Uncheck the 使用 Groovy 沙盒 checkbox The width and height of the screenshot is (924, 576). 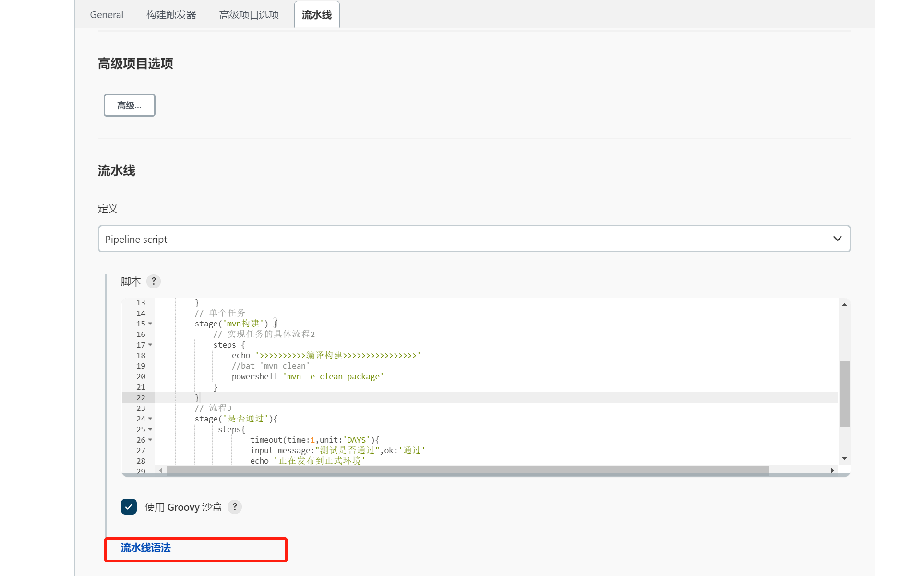click(129, 507)
